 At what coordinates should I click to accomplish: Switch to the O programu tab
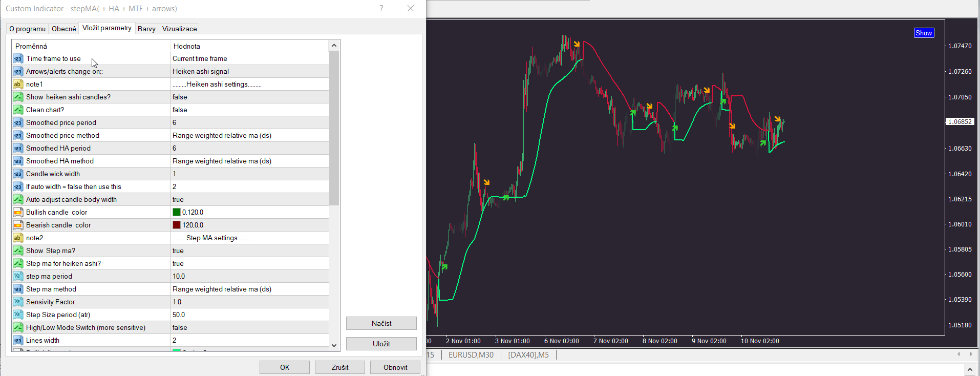tap(28, 29)
